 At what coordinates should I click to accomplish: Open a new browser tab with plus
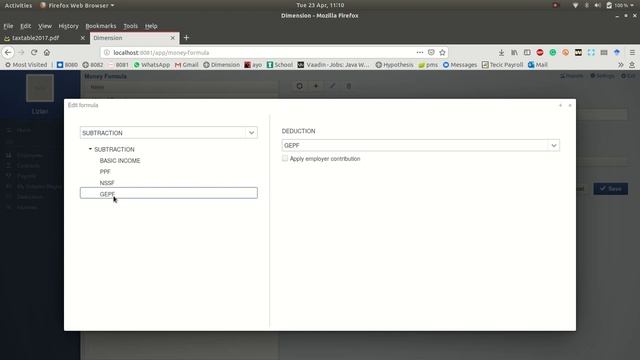[186, 38]
